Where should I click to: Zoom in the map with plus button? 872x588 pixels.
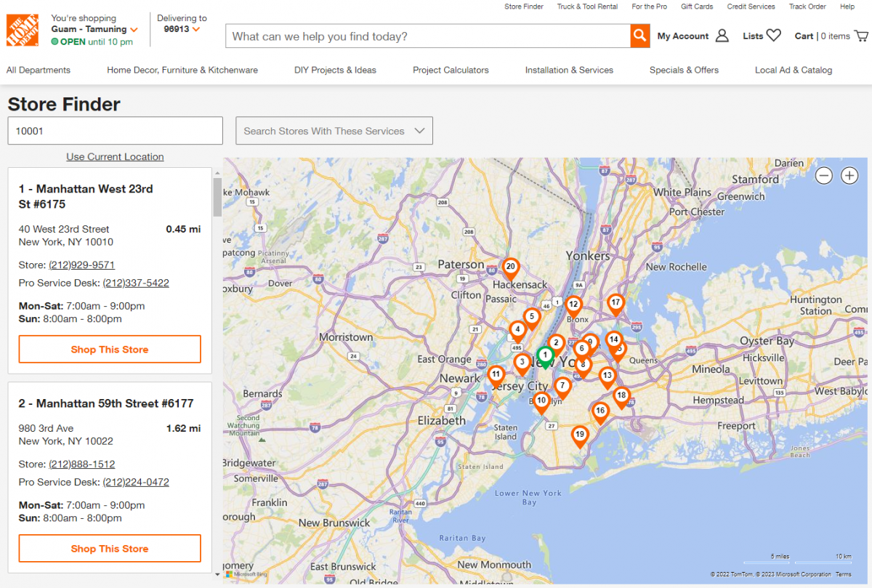point(849,175)
